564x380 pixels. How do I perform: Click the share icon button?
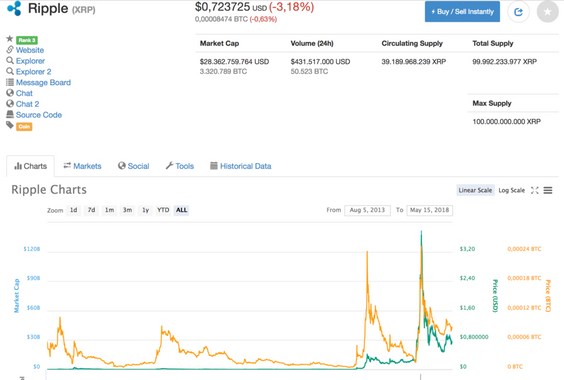coord(518,12)
